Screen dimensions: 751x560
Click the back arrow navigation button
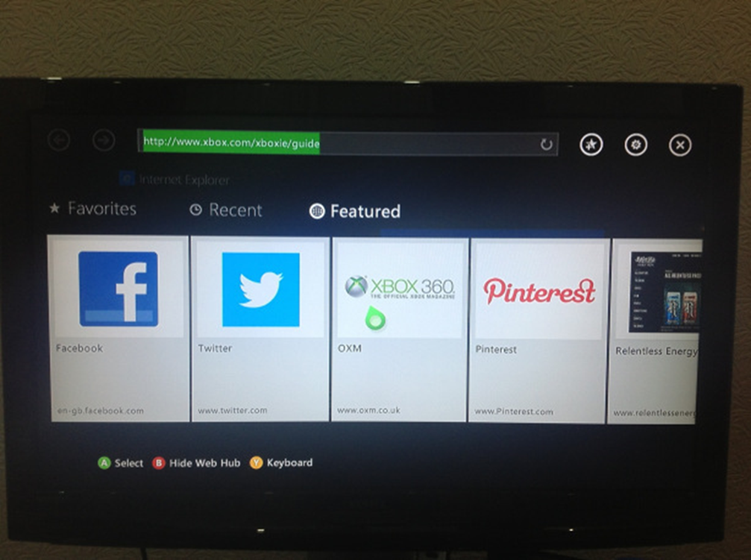(x=59, y=140)
